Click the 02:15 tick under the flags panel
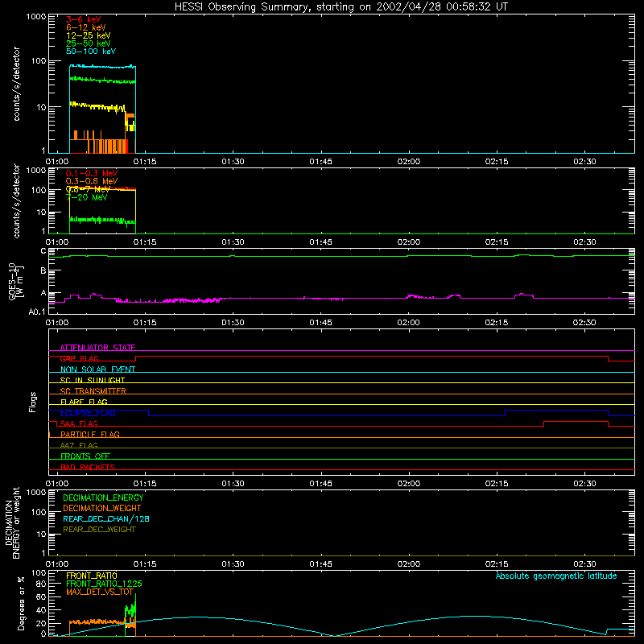 tap(497, 484)
